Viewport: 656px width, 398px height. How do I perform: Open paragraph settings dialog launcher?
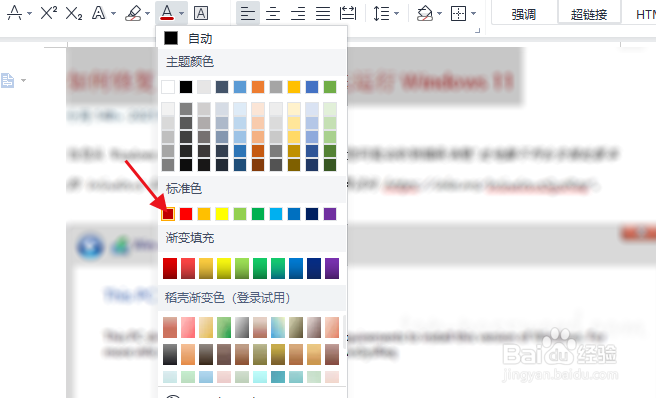(477, 31)
